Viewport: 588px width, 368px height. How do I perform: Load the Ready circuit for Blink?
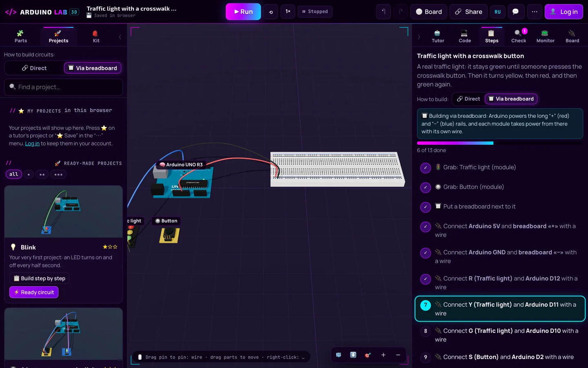click(x=34, y=292)
